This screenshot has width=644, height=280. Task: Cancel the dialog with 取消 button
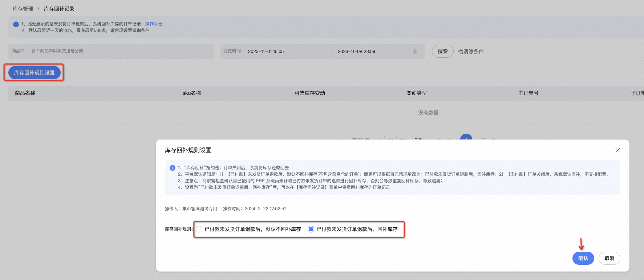click(x=609, y=258)
